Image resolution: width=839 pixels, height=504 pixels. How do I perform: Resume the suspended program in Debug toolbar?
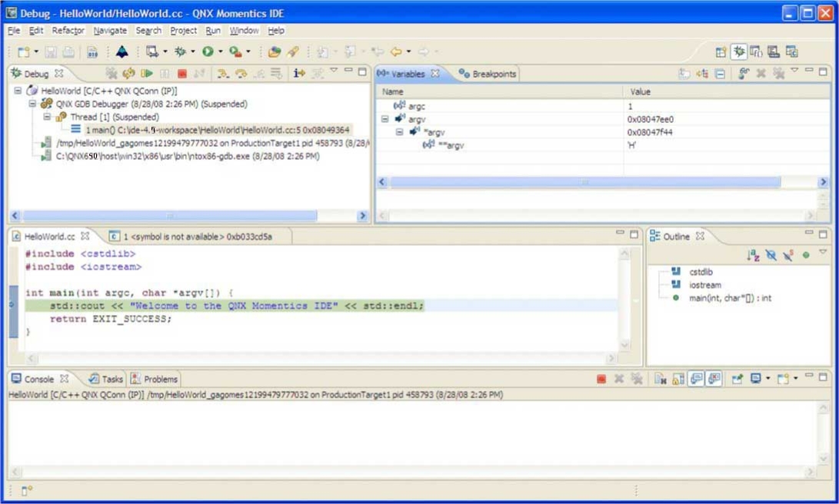147,73
